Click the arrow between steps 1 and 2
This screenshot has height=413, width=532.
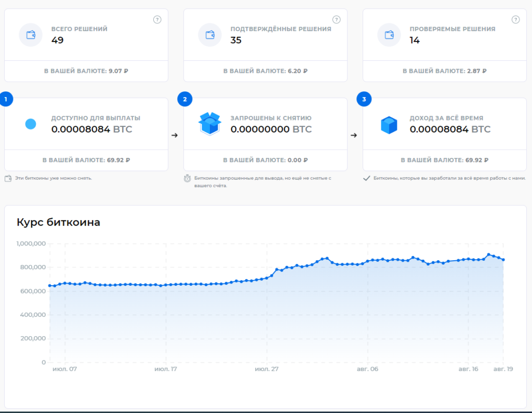(x=175, y=135)
